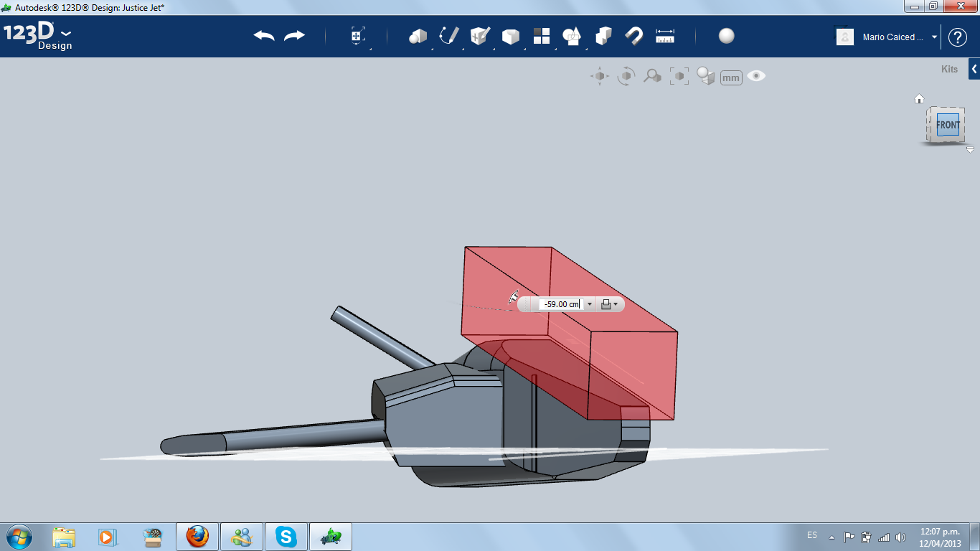
Task: Open the Help question mark
Action: click(958, 37)
